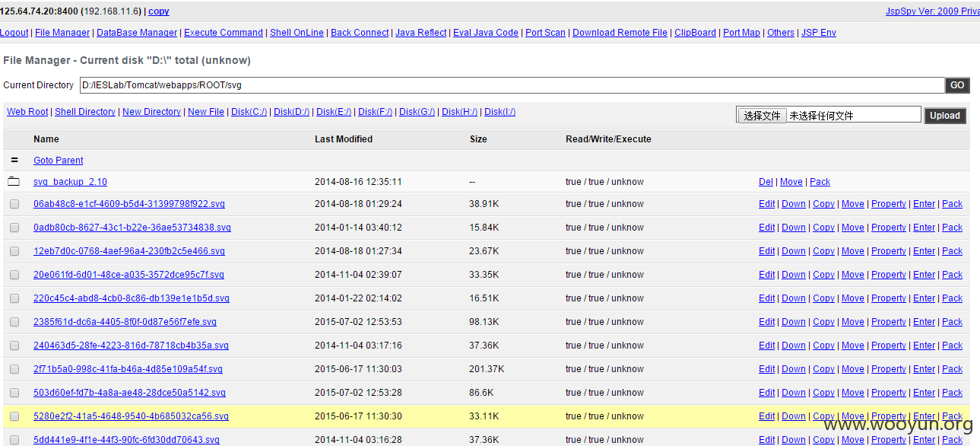
Task: Click Property for 220c45c4-abd8-4cb0 svg file
Action: point(889,298)
